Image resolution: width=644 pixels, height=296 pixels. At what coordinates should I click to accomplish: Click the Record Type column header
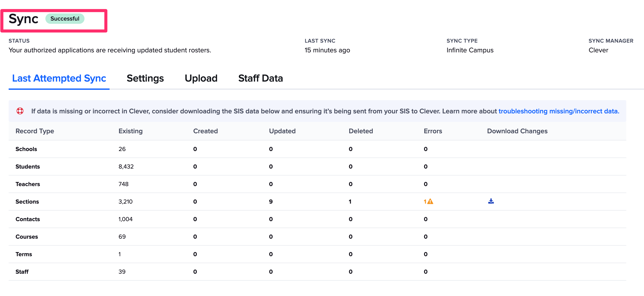pos(35,131)
